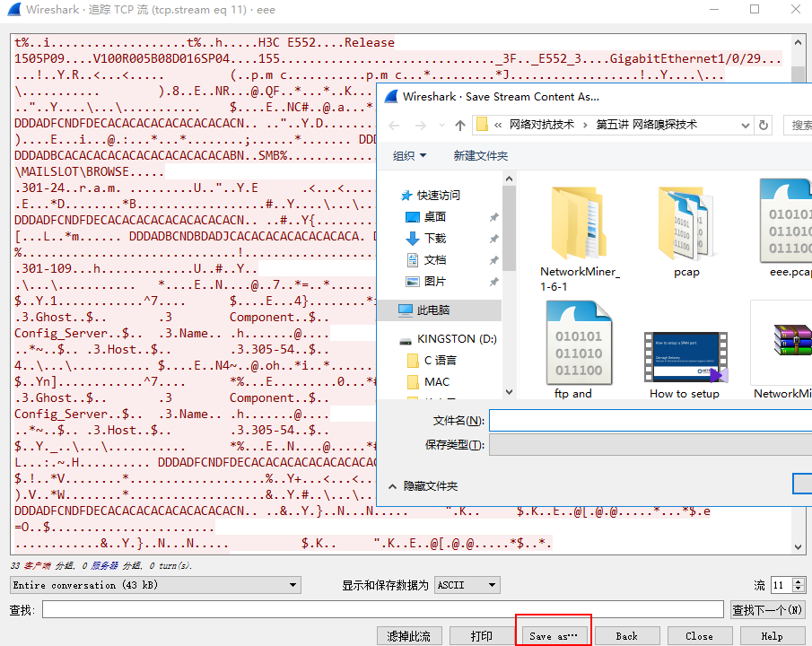
Task: Open Help for the TCP stream window
Action: (x=772, y=635)
